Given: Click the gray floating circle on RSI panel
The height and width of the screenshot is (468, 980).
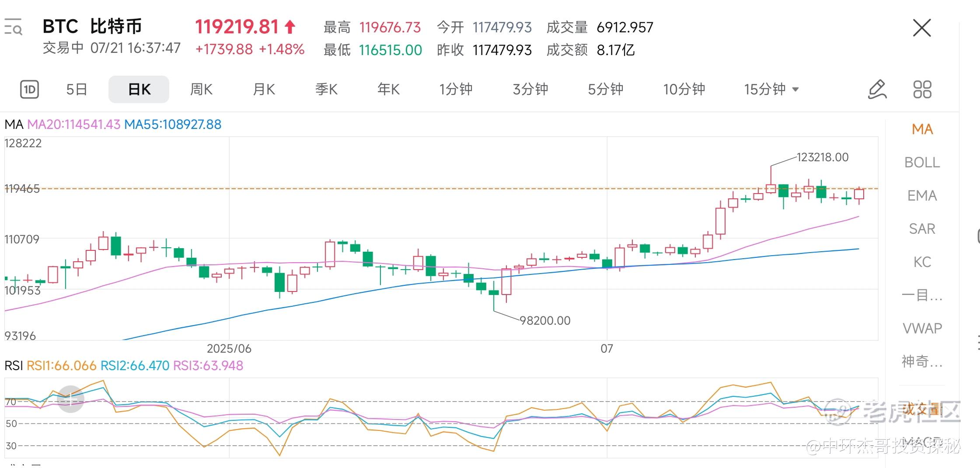Looking at the screenshot, I should pyautogui.click(x=70, y=399).
